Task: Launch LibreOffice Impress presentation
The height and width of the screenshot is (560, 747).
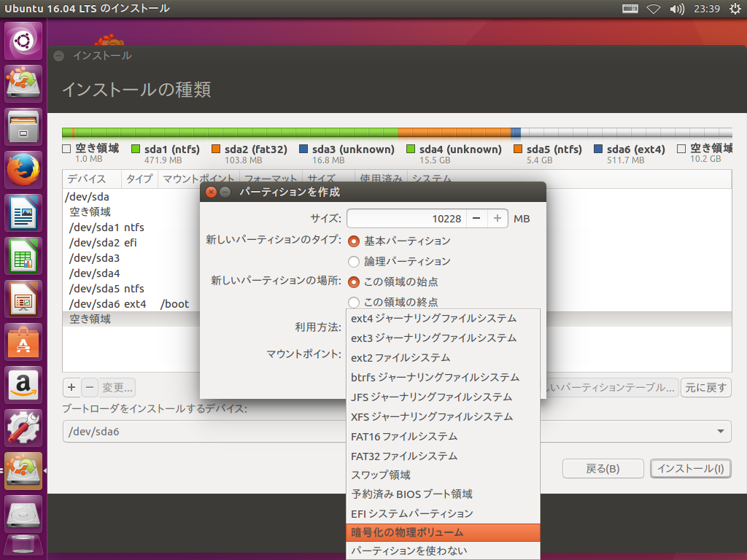Action: pyautogui.click(x=23, y=299)
